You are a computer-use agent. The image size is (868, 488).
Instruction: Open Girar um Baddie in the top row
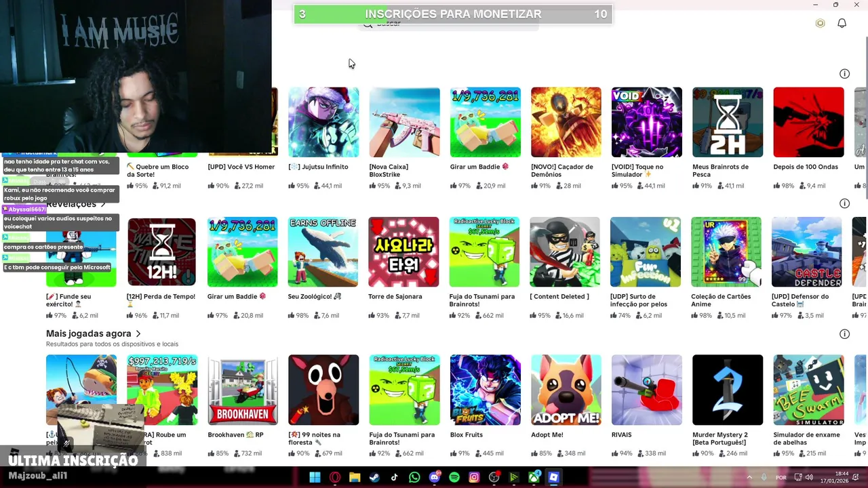486,122
